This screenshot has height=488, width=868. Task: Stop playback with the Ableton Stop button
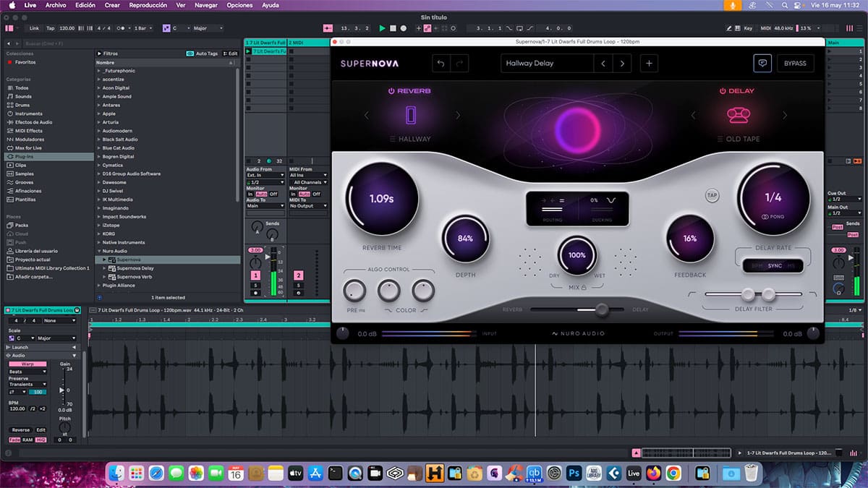pyautogui.click(x=393, y=28)
